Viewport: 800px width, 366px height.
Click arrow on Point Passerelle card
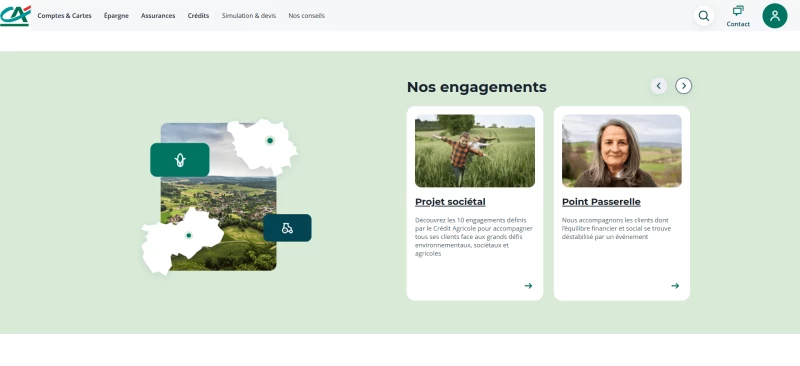[x=675, y=286]
